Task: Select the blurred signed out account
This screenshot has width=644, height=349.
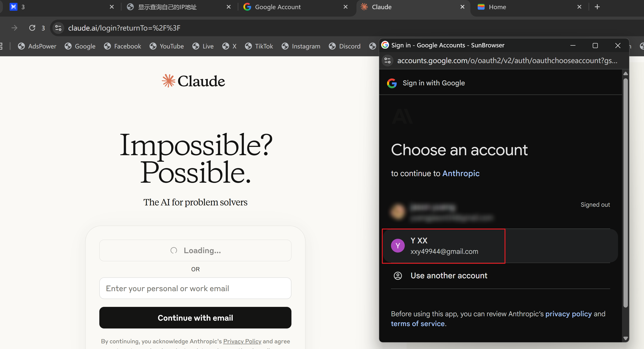Action: pos(501,212)
